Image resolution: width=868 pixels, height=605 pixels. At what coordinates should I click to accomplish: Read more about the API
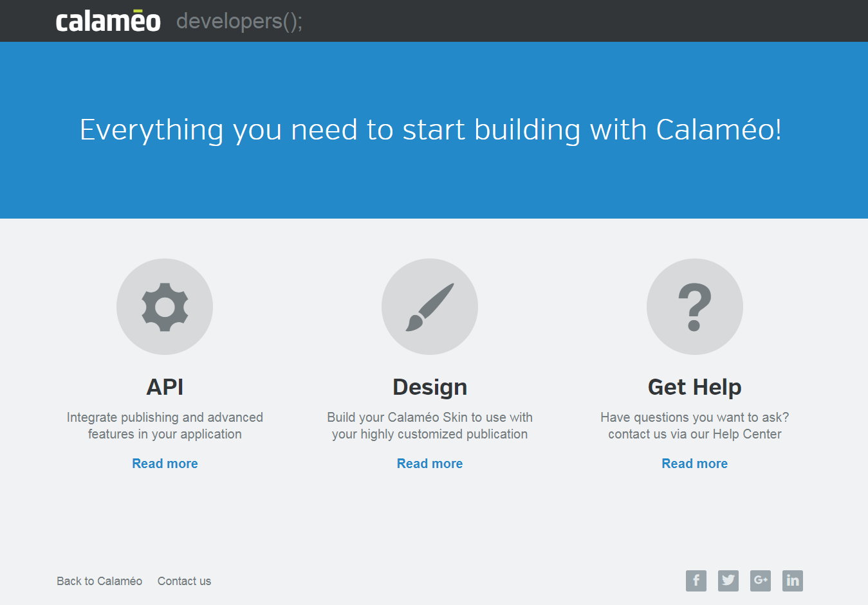tap(165, 464)
